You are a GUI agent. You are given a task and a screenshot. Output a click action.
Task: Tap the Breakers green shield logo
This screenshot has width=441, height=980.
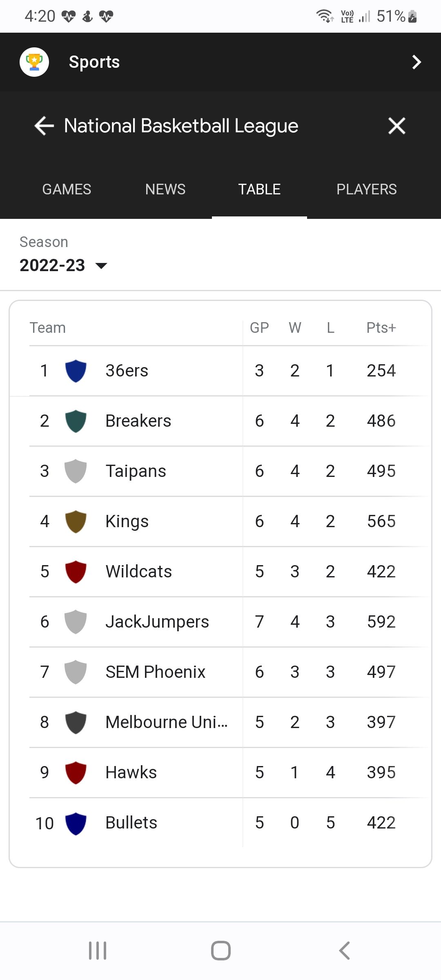coord(76,421)
